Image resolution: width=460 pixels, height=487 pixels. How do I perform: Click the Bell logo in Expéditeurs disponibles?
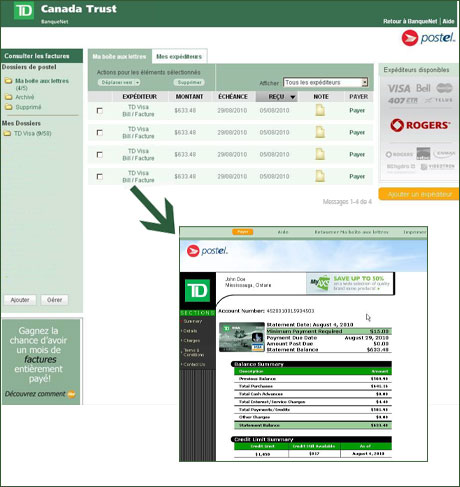tap(423, 88)
